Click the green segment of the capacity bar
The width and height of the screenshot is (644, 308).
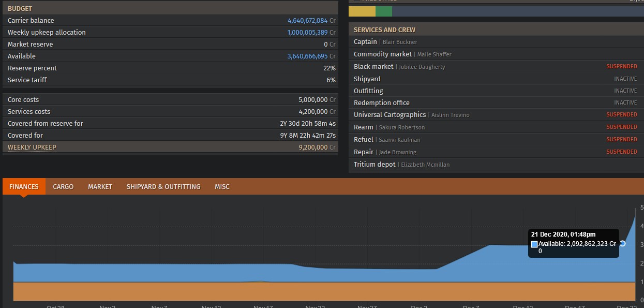coord(384,11)
